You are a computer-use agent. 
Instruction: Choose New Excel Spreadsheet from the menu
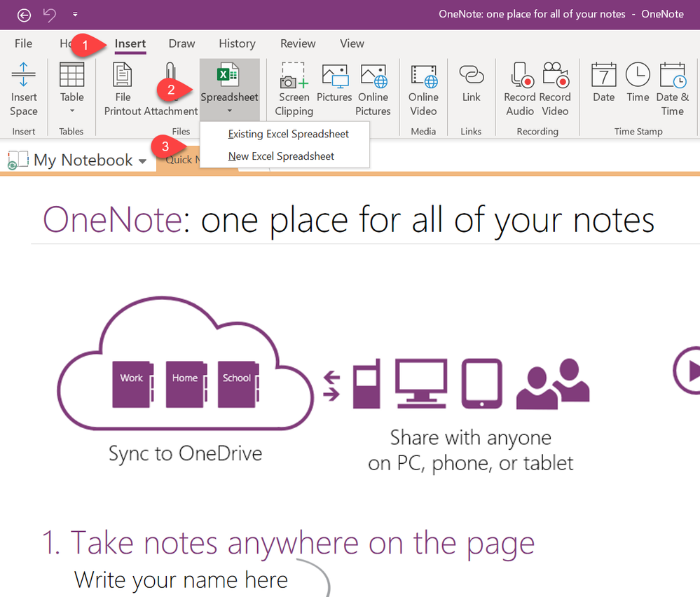point(281,156)
